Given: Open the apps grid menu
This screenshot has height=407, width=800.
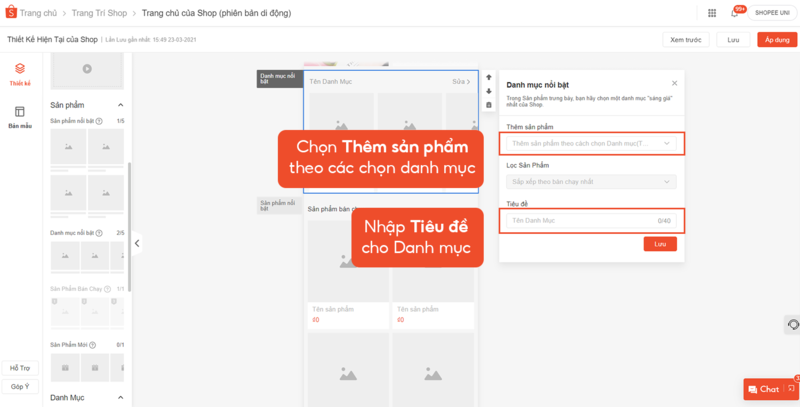Looking at the screenshot, I should [x=711, y=13].
